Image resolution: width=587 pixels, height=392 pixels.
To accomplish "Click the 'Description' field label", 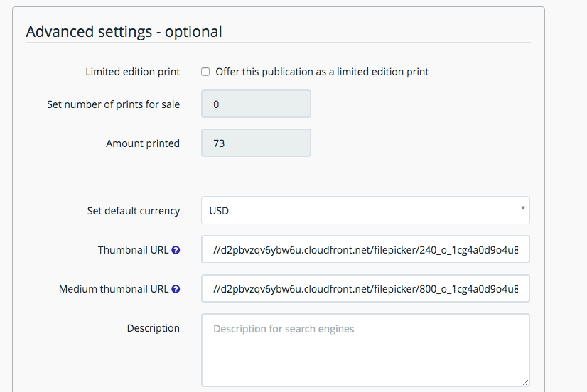I will [154, 328].
